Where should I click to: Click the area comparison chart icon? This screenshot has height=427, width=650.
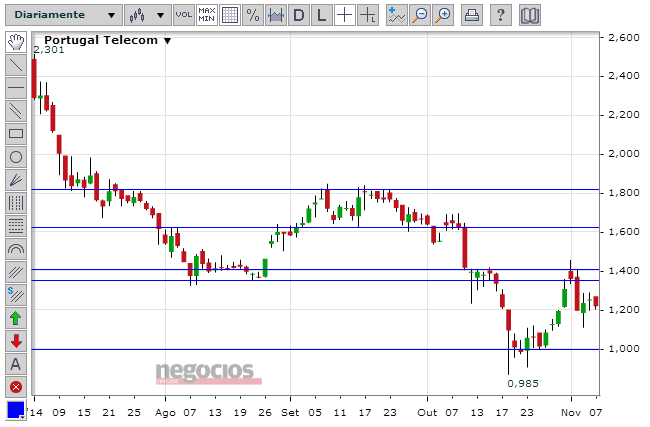tap(276, 15)
